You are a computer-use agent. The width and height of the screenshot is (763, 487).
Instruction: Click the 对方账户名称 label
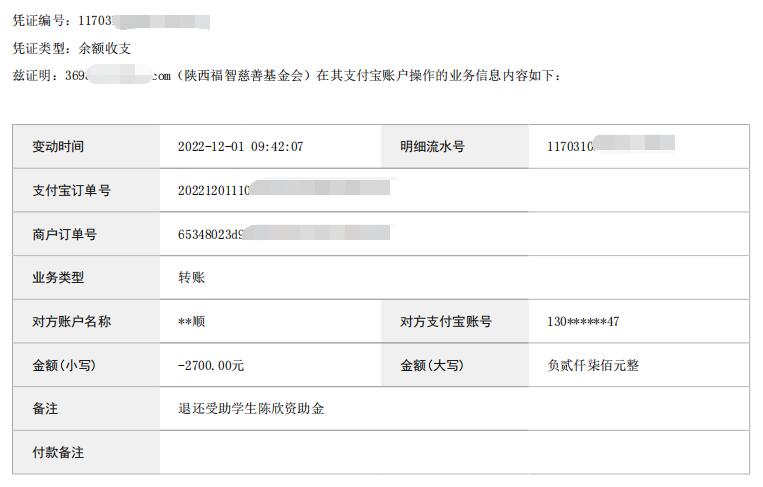72,322
